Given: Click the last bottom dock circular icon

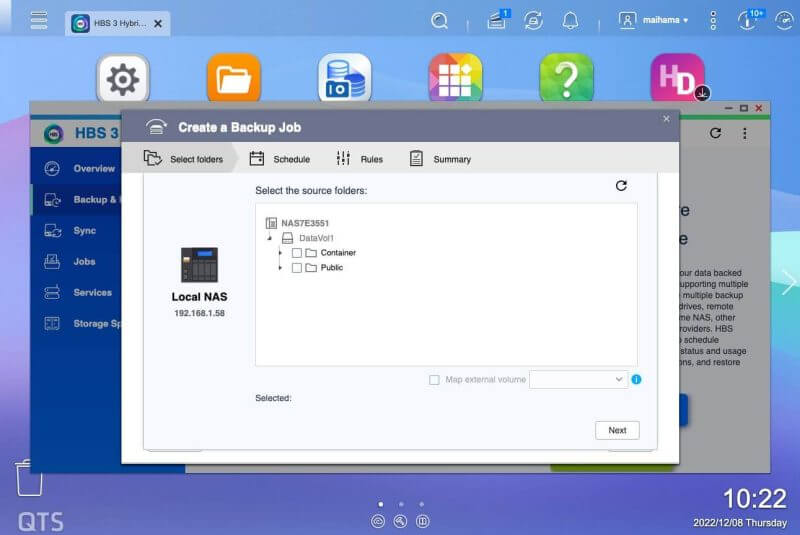Looking at the screenshot, I should coord(423,521).
